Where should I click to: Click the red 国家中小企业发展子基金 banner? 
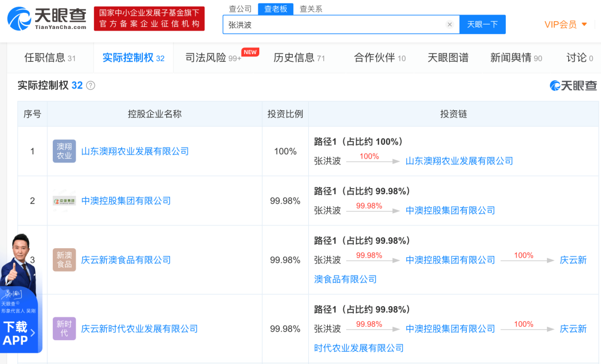149,18
